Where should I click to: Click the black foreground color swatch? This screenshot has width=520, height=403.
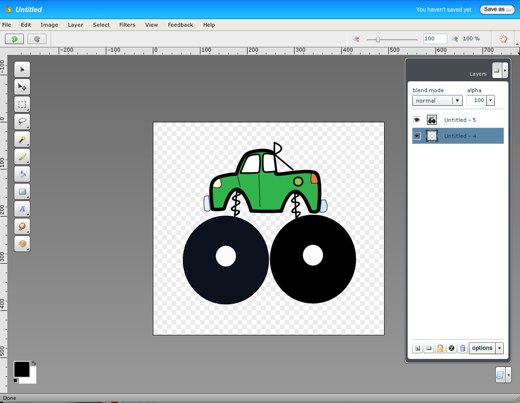21,369
